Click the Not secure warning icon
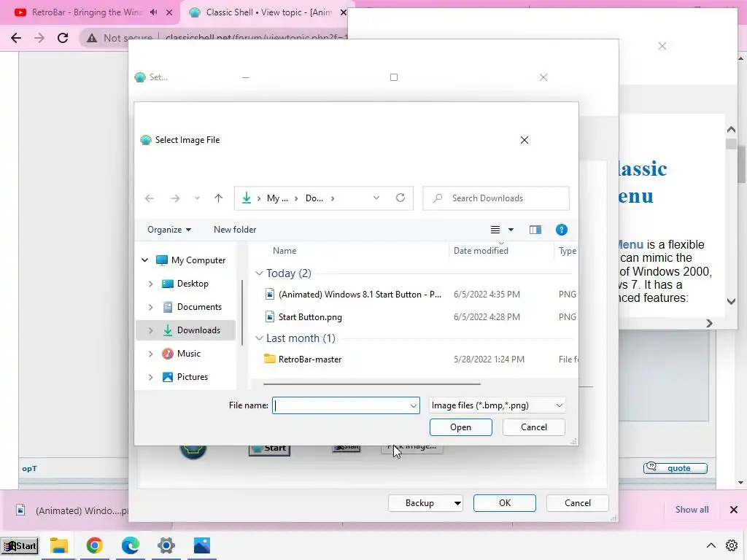 point(92,38)
